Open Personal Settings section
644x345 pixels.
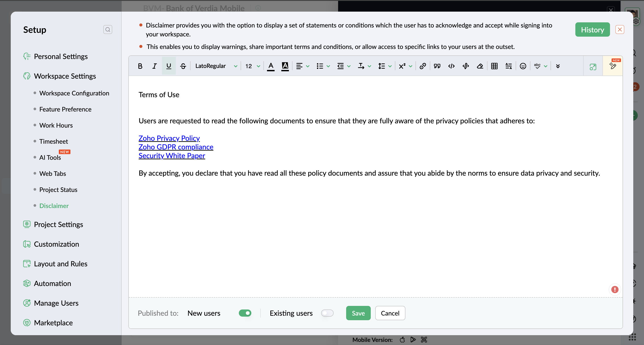[61, 56]
